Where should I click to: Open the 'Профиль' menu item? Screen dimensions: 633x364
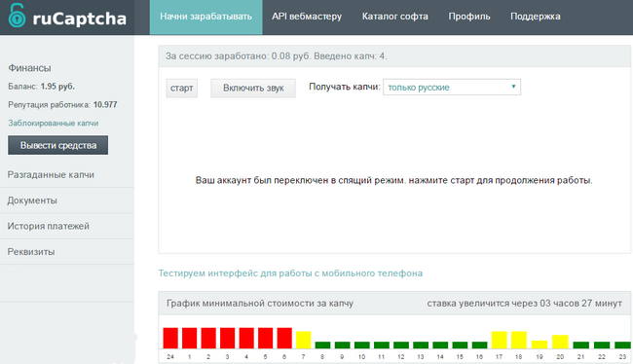pyautogui.click(x=469, y=17)
